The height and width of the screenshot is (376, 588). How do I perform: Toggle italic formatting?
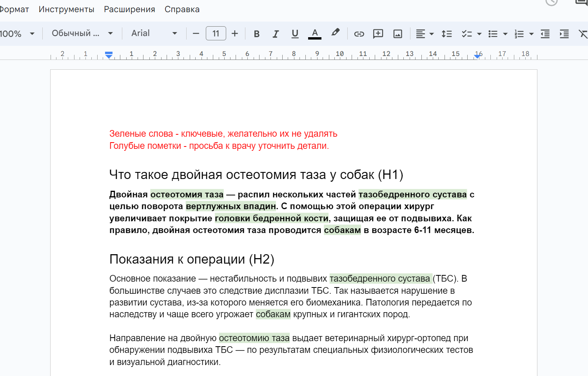[276, 34]
